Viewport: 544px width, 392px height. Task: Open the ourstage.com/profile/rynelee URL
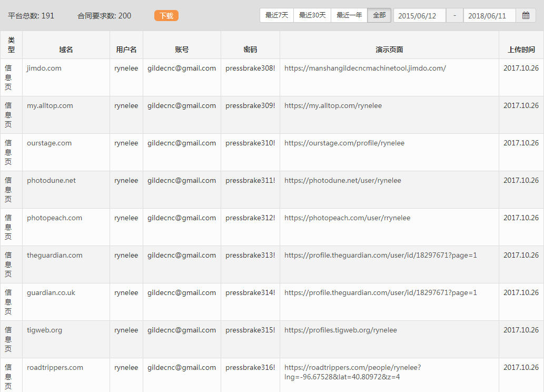point(344,143)
